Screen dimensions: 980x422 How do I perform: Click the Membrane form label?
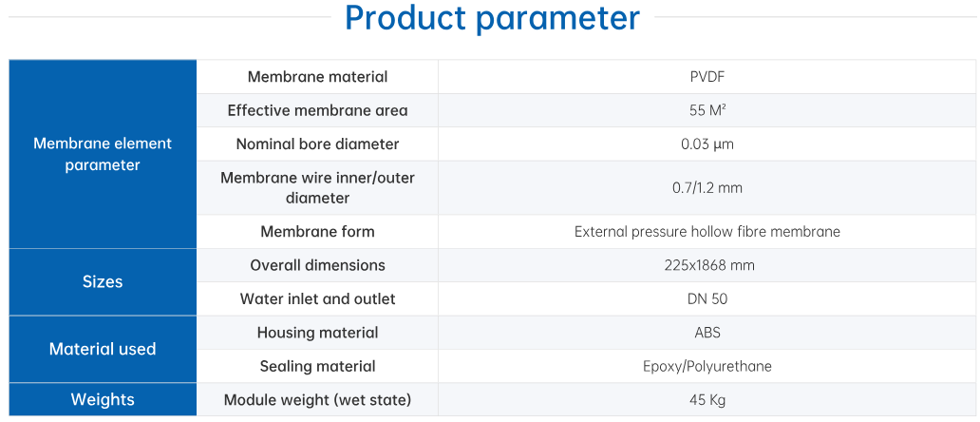(317, 232)
